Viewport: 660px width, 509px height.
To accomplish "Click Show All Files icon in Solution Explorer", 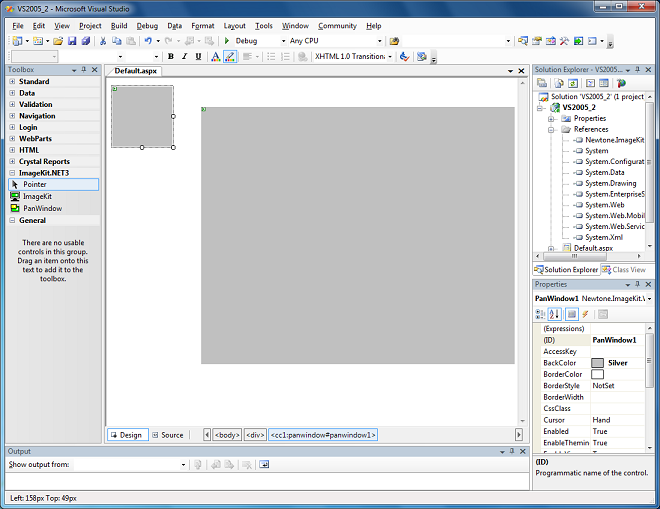I will pos(559,83).
